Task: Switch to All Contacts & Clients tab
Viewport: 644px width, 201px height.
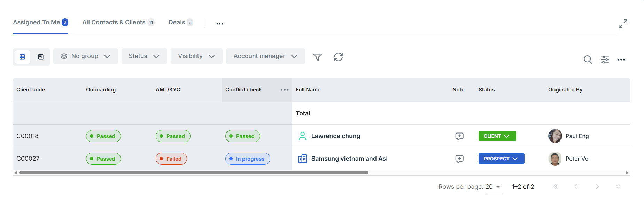Action: pyautogui.click(x=118, y=22)
